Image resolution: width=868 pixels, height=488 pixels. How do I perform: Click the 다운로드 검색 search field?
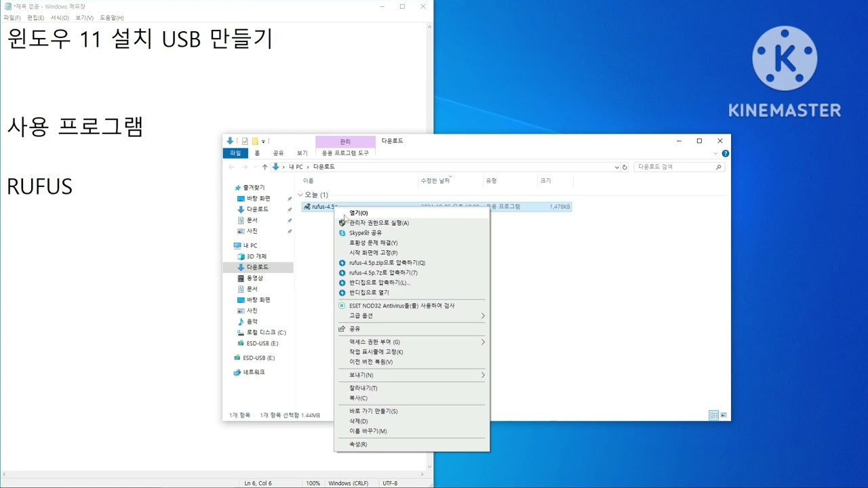[x=679, y=167]
